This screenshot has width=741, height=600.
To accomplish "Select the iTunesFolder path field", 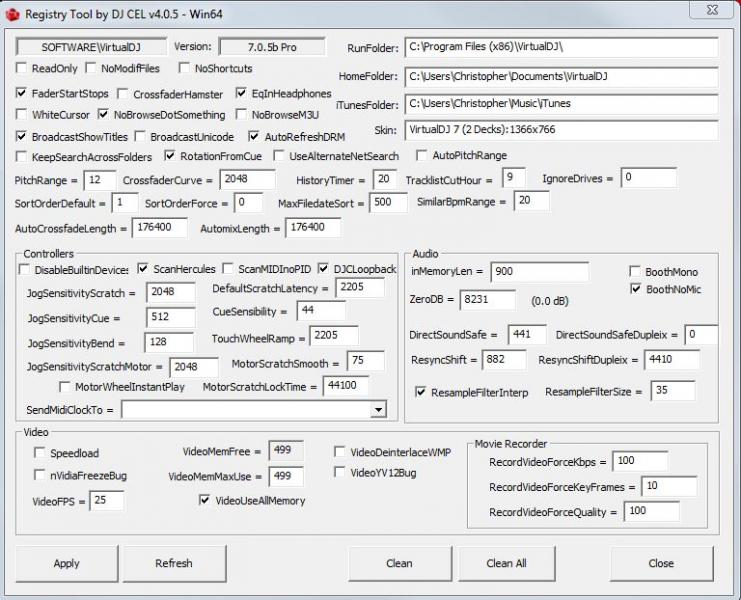I will 561,103.
